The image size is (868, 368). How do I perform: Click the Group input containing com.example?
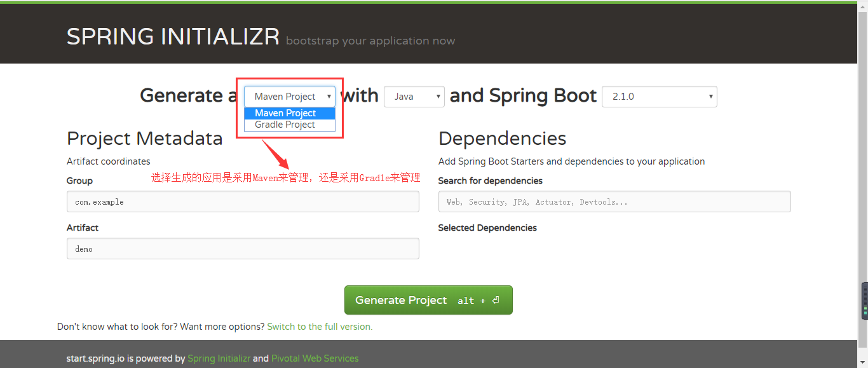pos(243,201)
